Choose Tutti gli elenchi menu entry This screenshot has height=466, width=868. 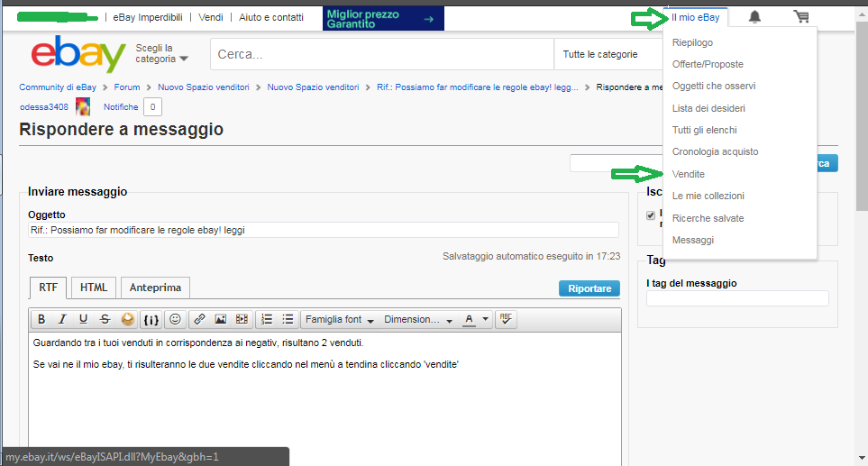point(704,130)
